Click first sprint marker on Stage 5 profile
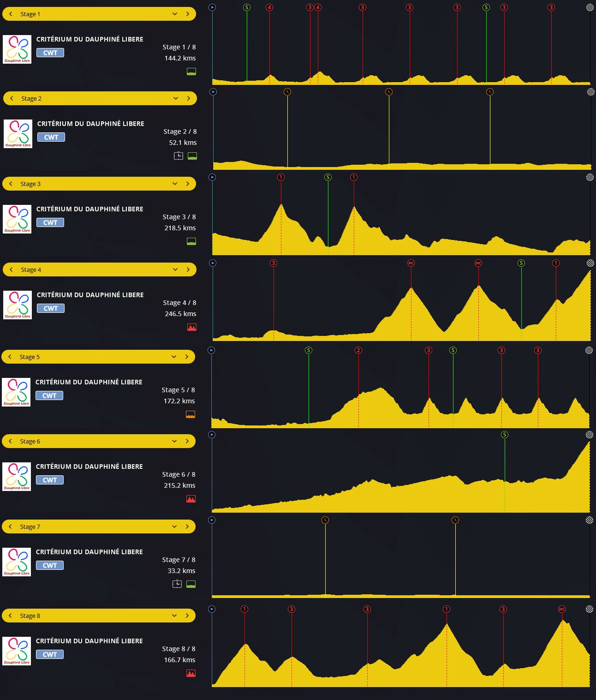The image size is (596, 700). coord(309,350)
